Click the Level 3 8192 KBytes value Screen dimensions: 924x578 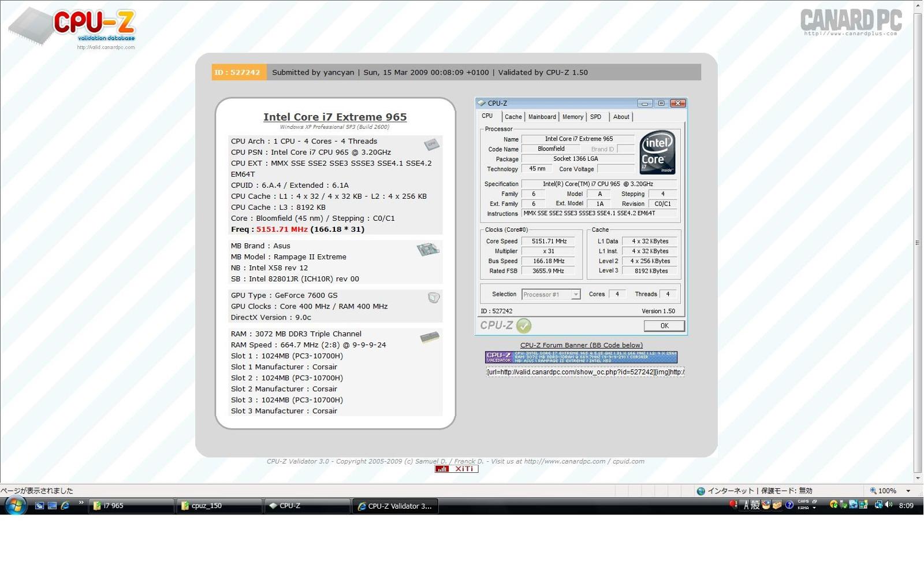click(x=650, y=271)
